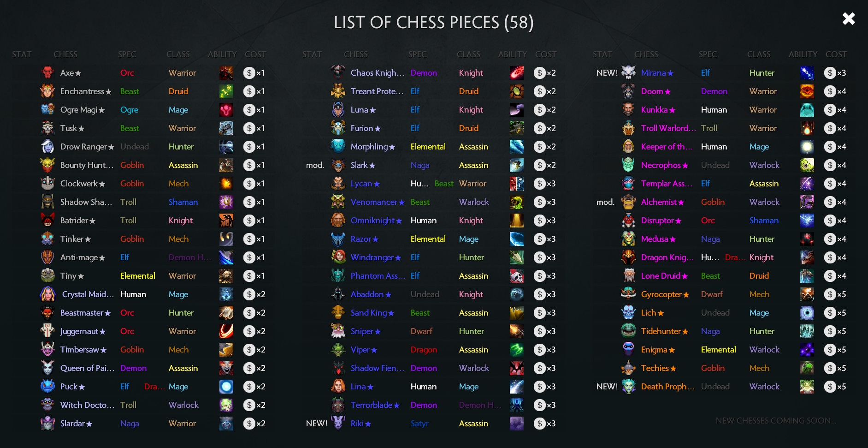The width and height of the screenshot is (868, 448).
Task: Click the Riki hero portrait
Action: click(x=338, y=423)
